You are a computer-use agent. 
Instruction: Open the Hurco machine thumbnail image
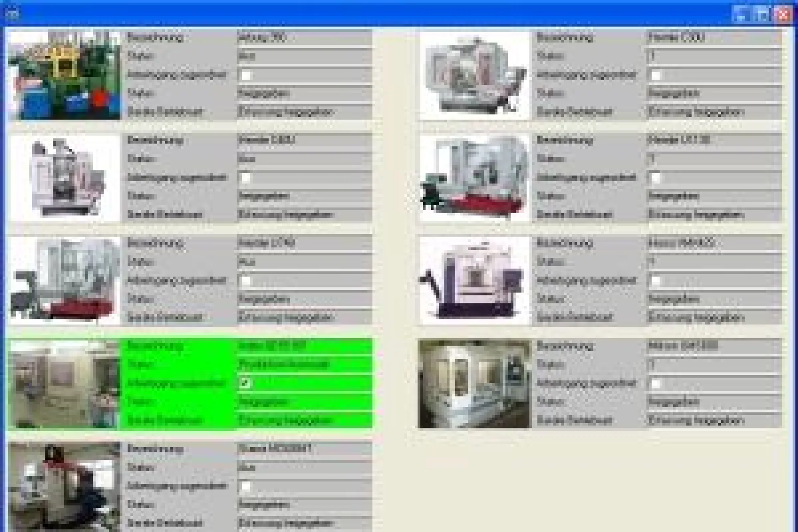coord(474,281)
